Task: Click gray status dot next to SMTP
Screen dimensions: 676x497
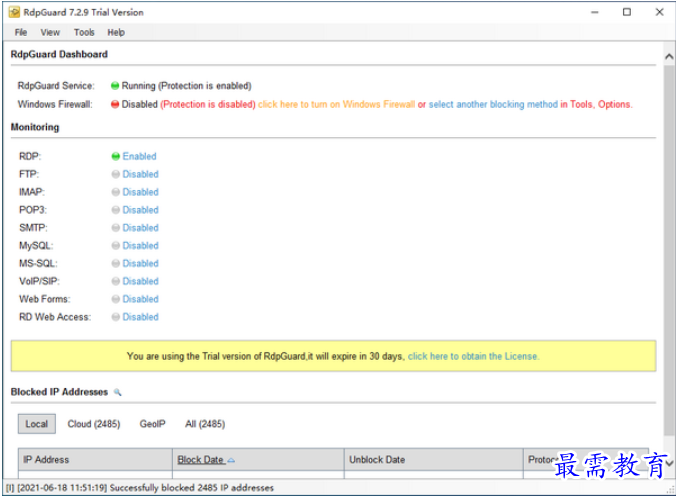Action: point(116,228)
